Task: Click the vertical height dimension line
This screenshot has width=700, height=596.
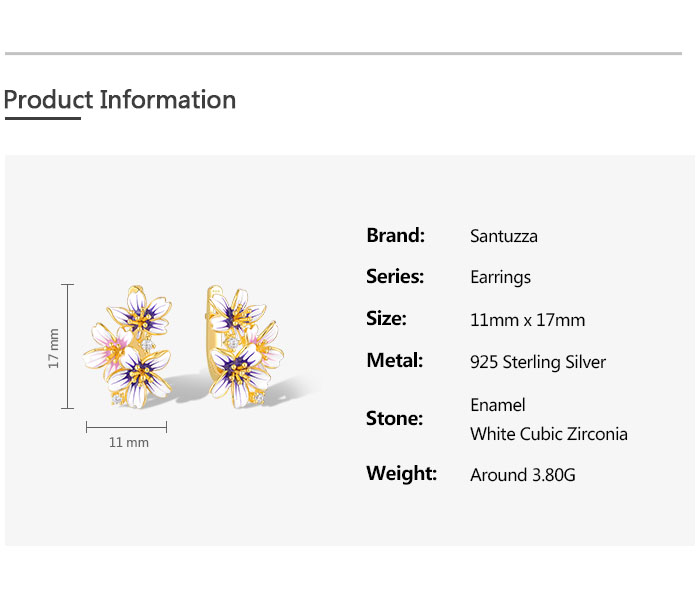Action: (x=67, y=346)
